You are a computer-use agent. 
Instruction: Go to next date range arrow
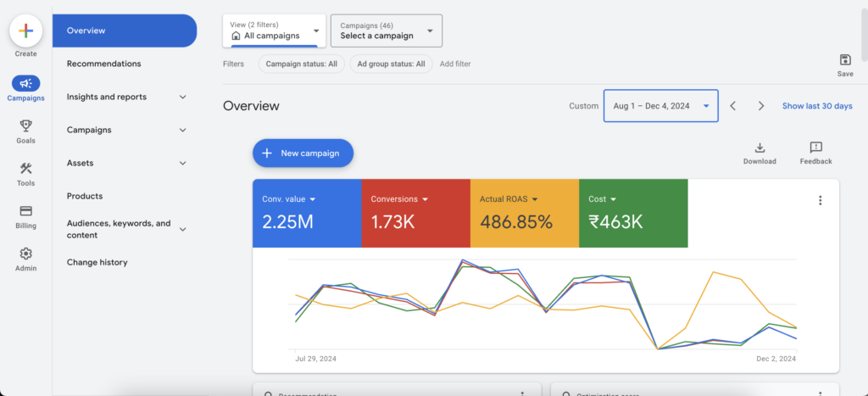[x=761, y=106]
